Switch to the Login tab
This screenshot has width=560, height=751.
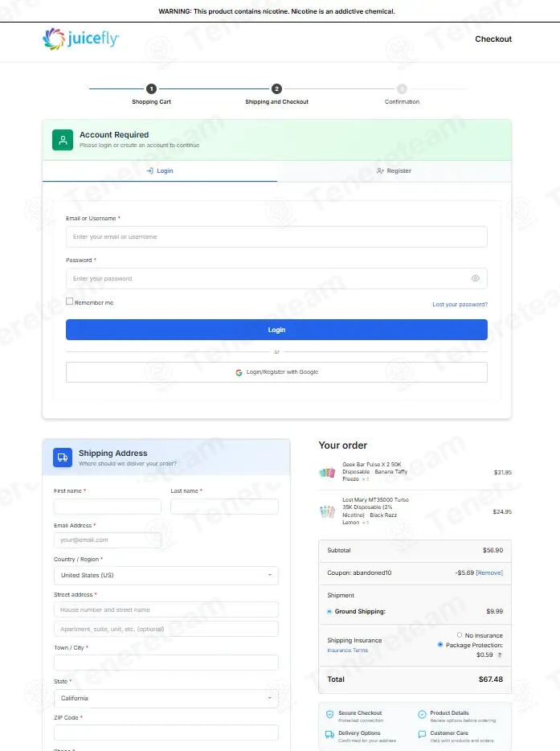(x=160, y=171)
